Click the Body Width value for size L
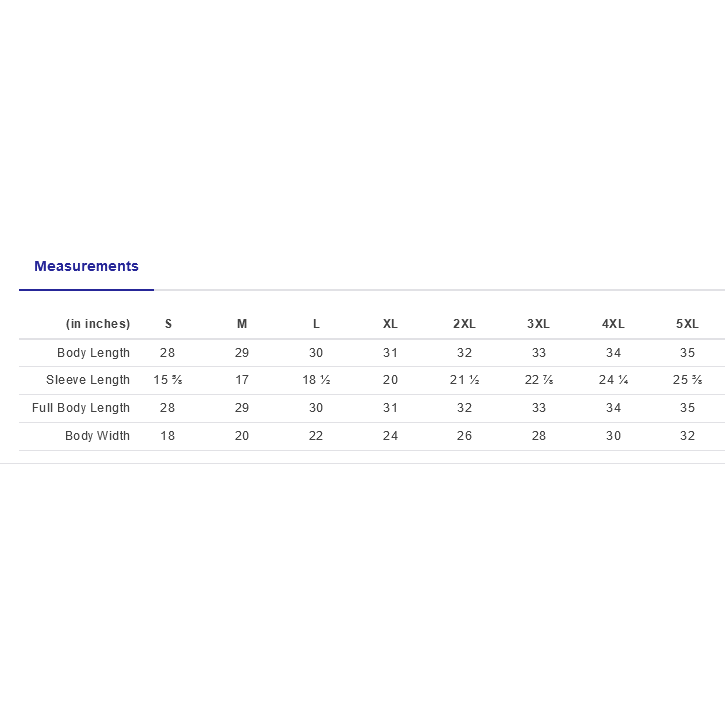This screenshot has height=725, width=725. (x=316, y=436)
